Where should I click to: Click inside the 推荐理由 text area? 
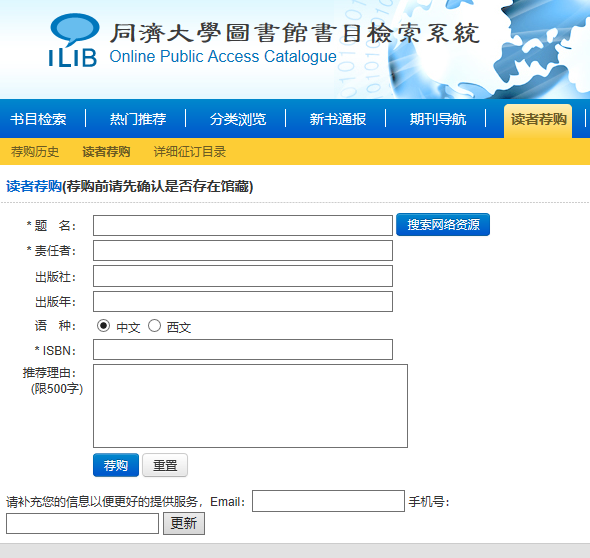250,406
